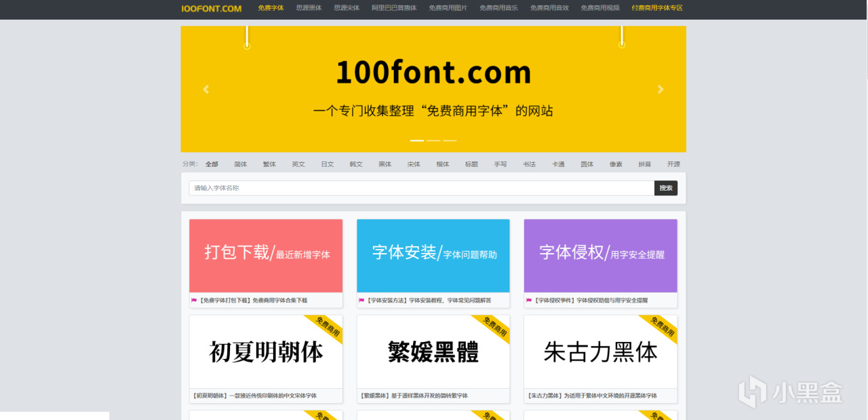The width and height of the screenshot is (868, 420).
Task: Open 免费字体 in the top nav
Action: (271, 8)
